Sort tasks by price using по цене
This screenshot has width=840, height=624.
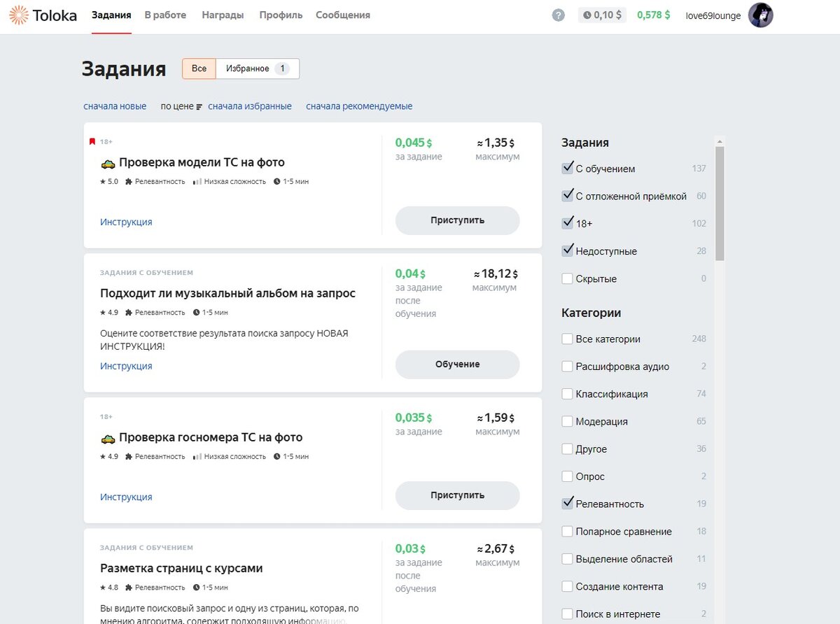coord(178,106)
